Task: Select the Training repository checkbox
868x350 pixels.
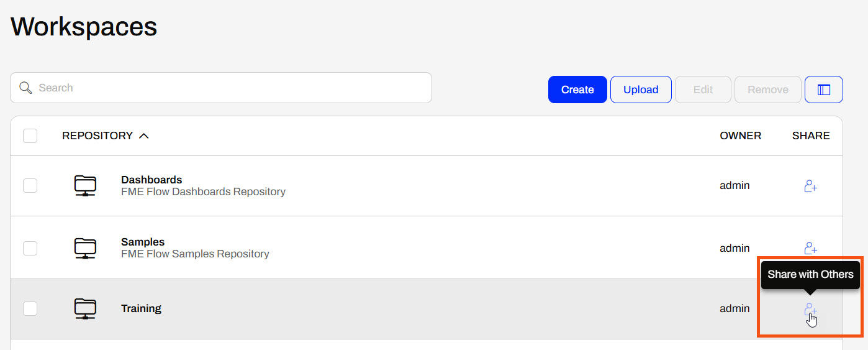Action: click(x=30, y=308)
